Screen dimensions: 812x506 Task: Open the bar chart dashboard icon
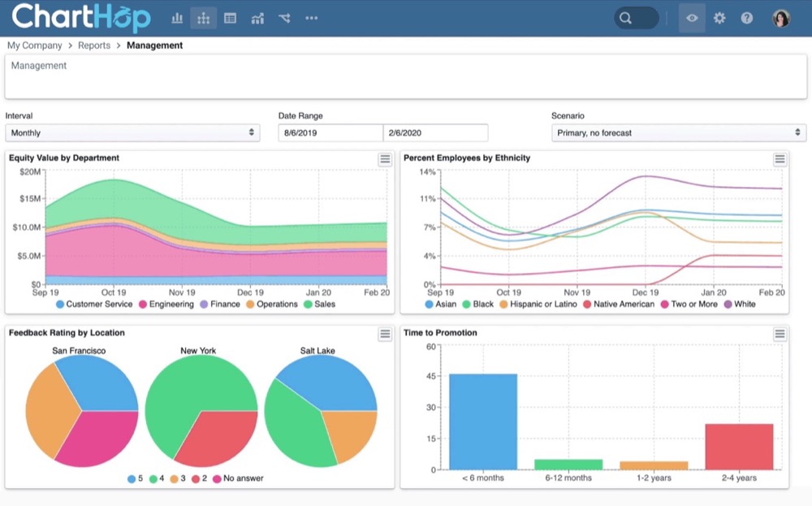(177, 18)
